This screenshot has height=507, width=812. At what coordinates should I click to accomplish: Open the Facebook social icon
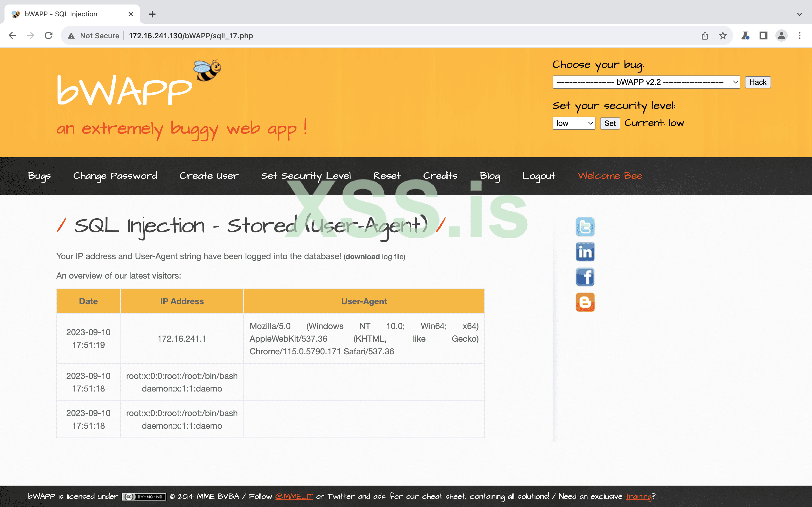tap(585, 277)
